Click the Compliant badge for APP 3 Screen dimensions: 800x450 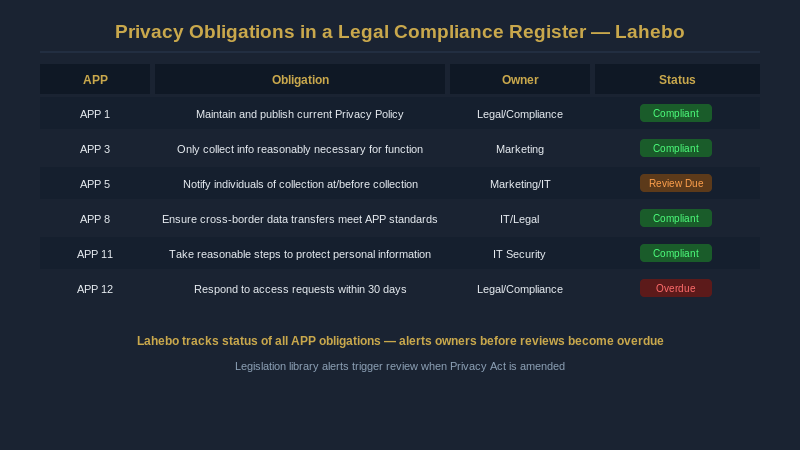pos(676,148)
